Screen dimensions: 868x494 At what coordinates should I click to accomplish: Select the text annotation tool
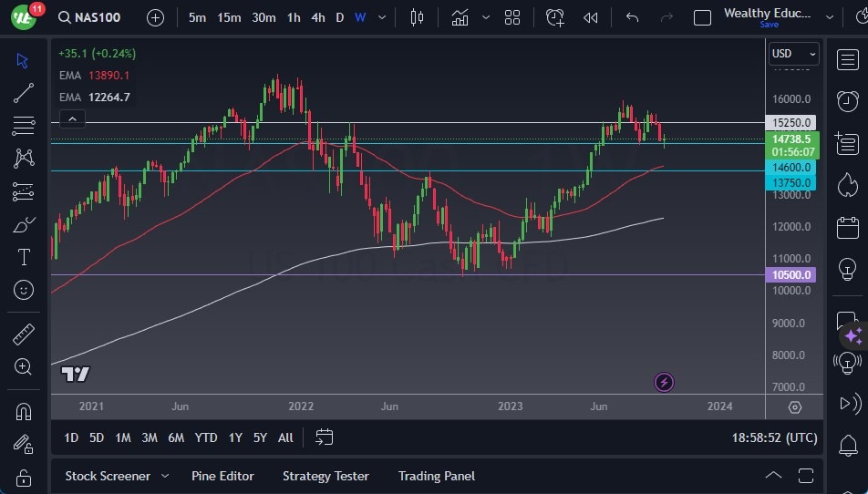pyautogui.click(x=24, y=257)
